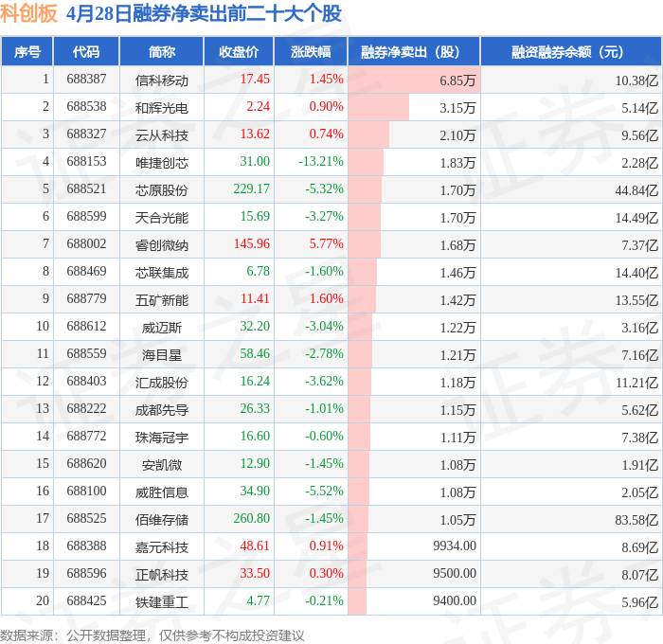The width and height of the screenshot is (663, 644).
Task: Click change value -13.21%
Action: click(321, 162)
